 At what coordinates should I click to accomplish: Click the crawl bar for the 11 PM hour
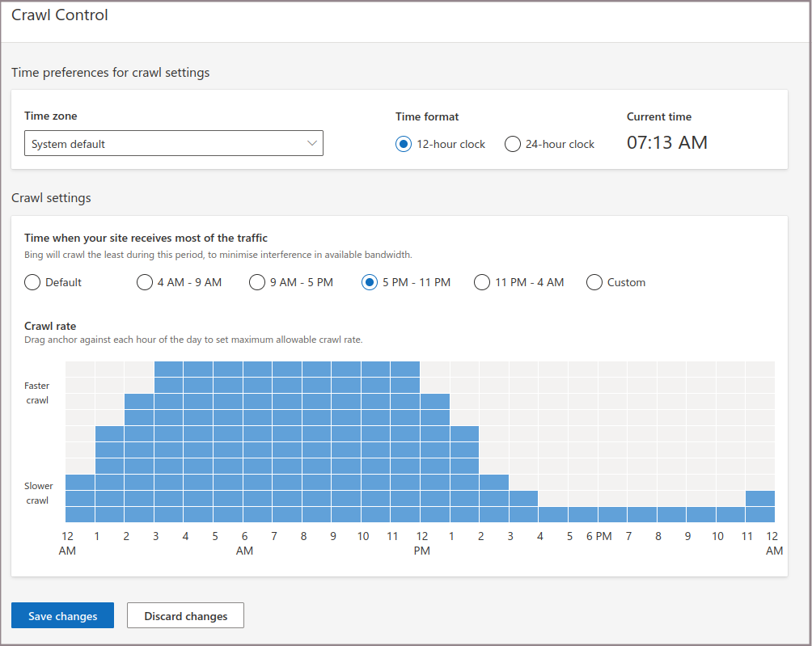(760, 506)
